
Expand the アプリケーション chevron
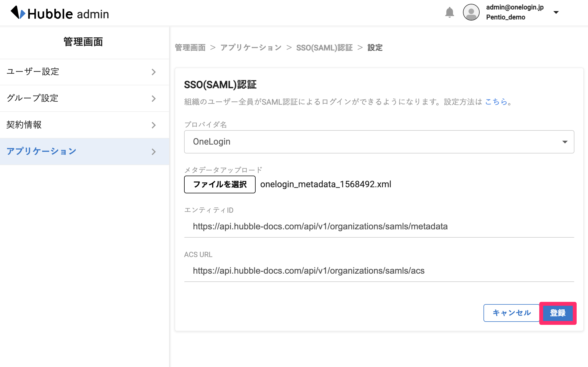coord(154,152)
